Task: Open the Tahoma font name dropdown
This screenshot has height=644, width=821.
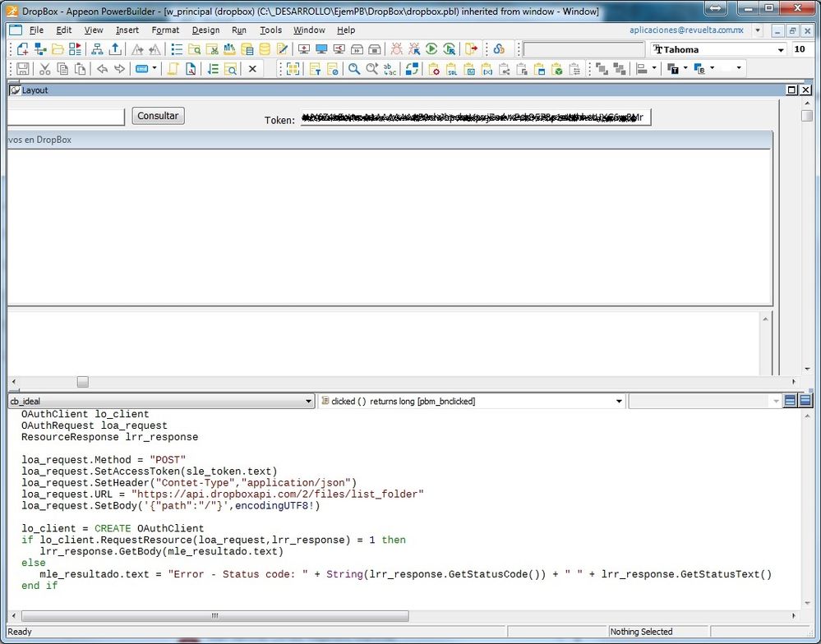Action: 781,50
